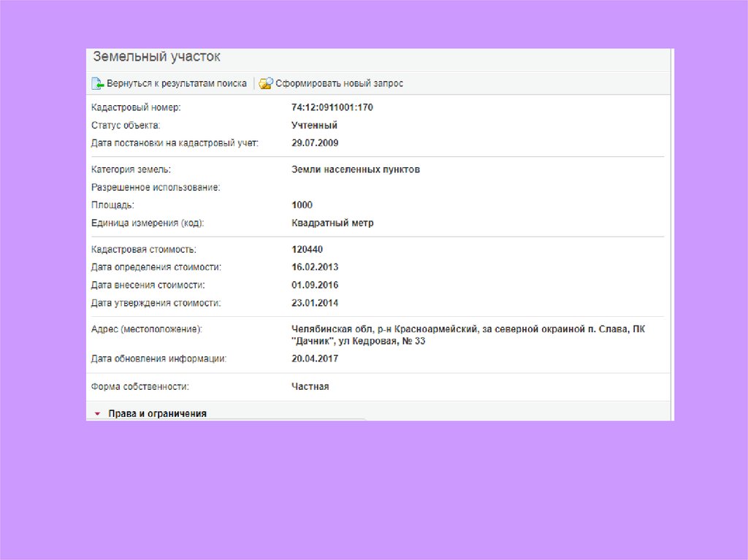Click 'Дата определения стоимости:' label
The image size is (748, 560).
[x=156, y=267]
